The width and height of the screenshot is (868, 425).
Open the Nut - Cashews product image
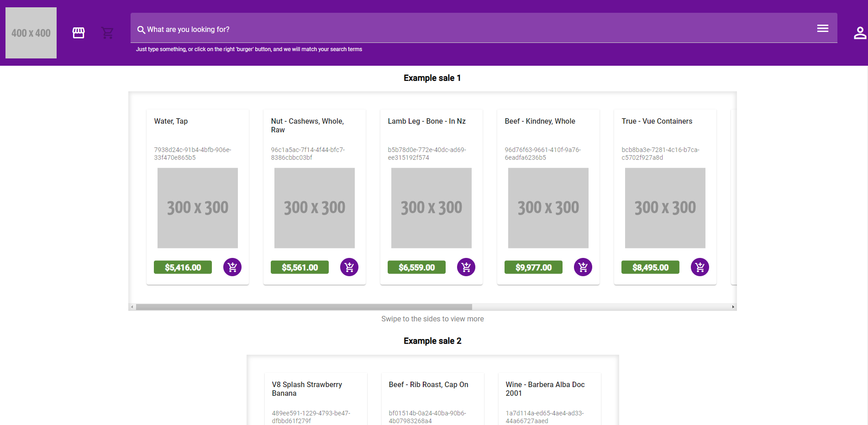pyautogui.click(x=315, y=208)
